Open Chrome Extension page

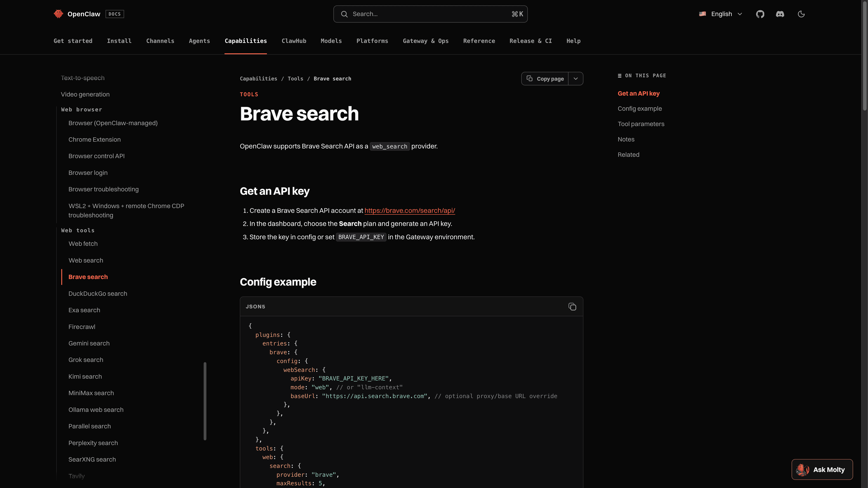94,139
